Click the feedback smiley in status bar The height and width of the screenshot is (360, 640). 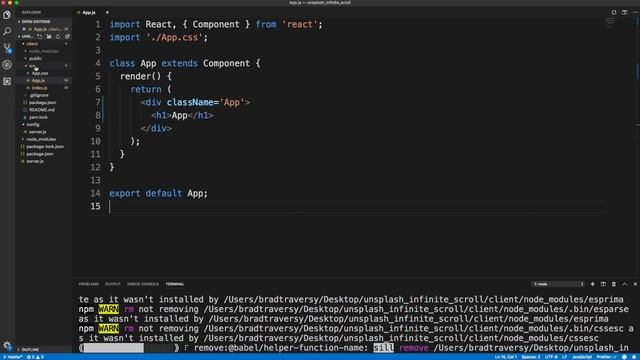click(x=624, y=357)
